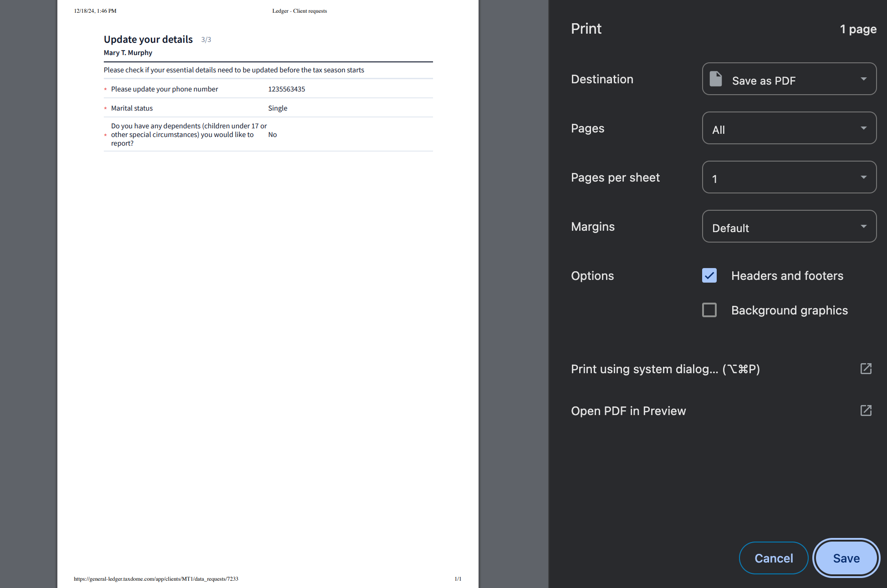This screenshot has width=887, height=588.
Task: Uncheck the Headers and footers checkbox
Action: (709, 276)
